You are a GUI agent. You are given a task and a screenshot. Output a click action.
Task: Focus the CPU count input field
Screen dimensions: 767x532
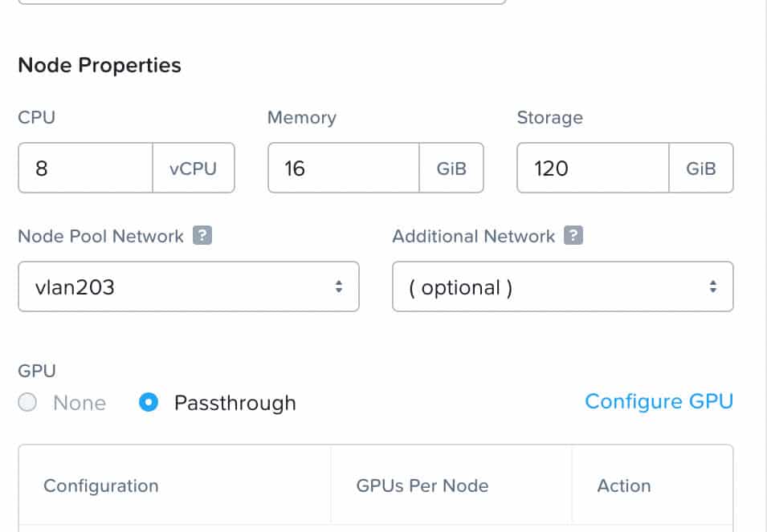click(x=86, y=168)
